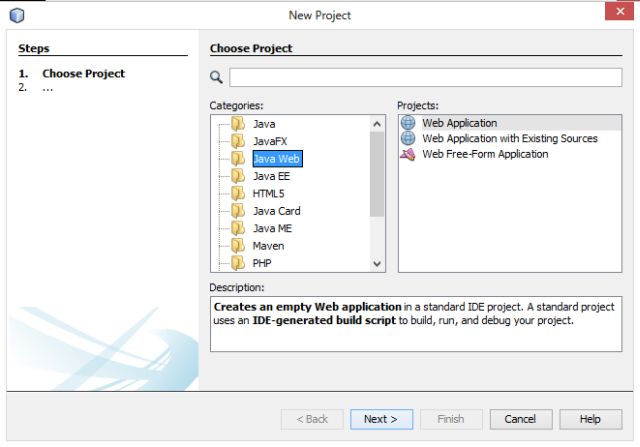
Task: Click the Cancel button
Action: [x=521, y=419]
